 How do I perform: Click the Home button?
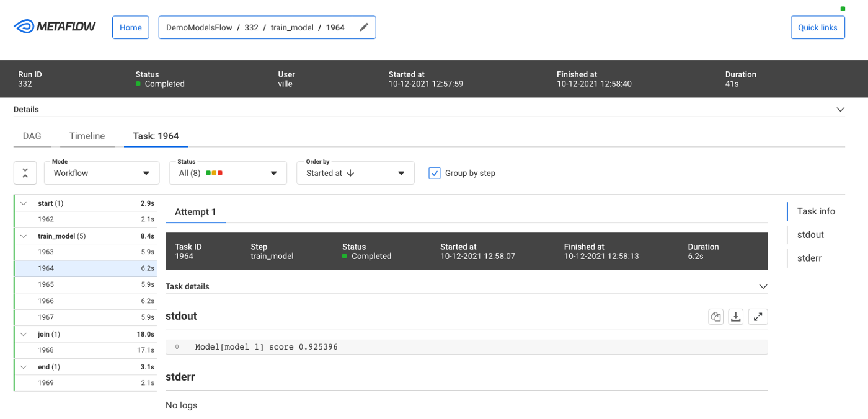pyautogui.click(x=131, y=27)
